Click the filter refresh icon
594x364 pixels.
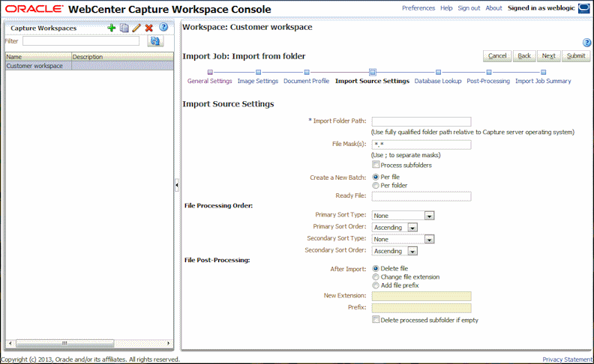[155, 41]
